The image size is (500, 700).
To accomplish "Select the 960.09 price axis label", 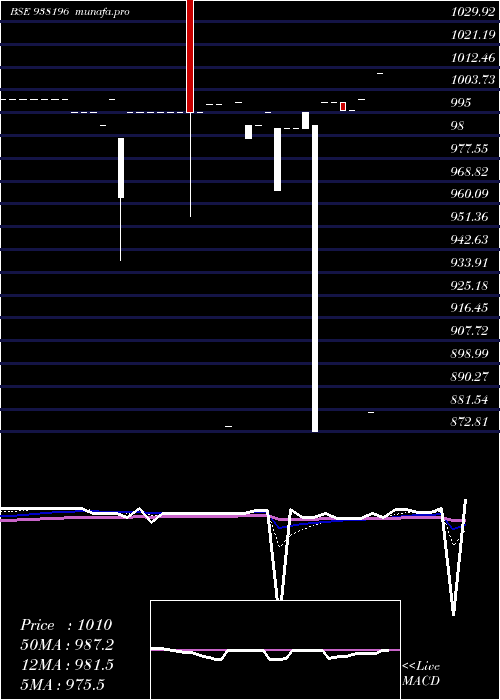I will 469,194.
